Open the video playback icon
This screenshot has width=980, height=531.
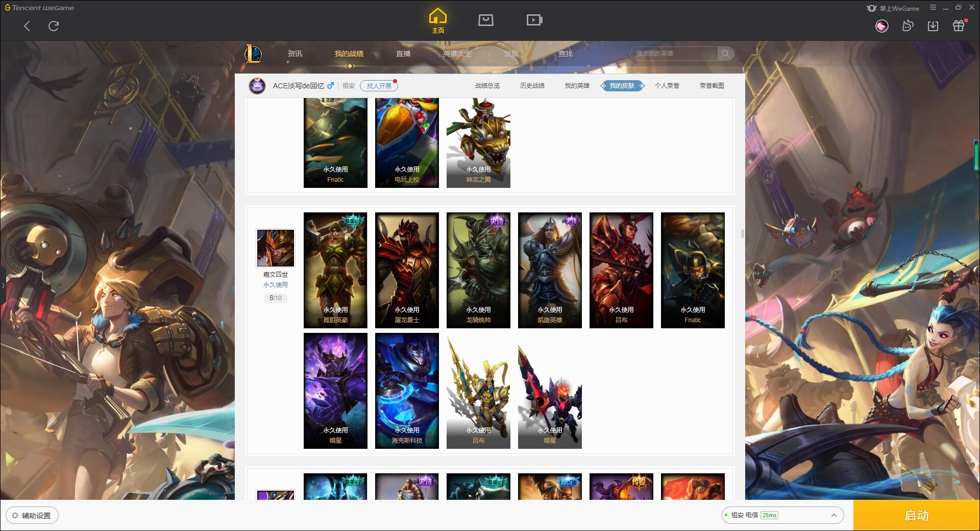click(534, 20)
